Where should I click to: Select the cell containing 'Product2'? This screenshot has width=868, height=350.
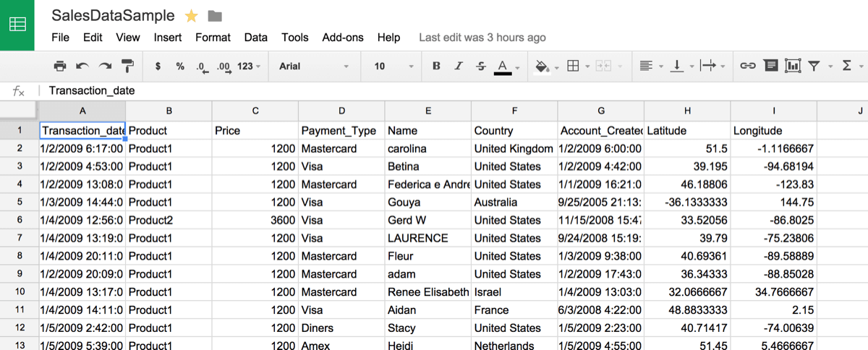point(169,221)
